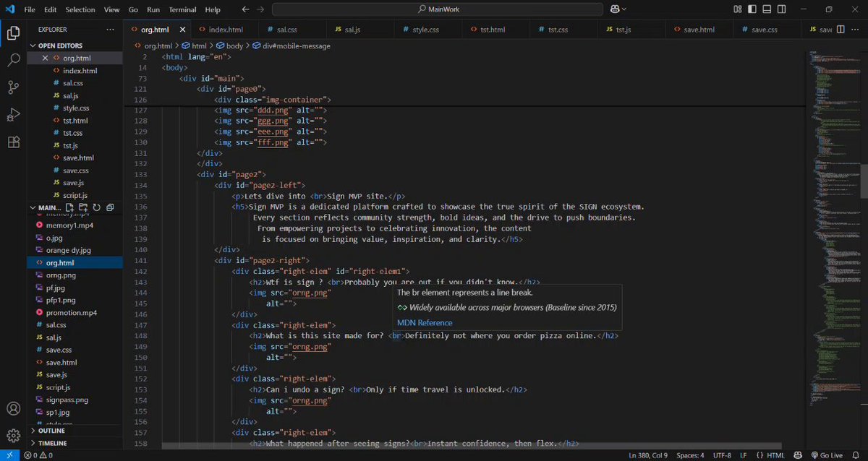This screenshot has width=868, height=461.
Task: Open memory1.mp4 in the file tree
Action: click(75, 225)
